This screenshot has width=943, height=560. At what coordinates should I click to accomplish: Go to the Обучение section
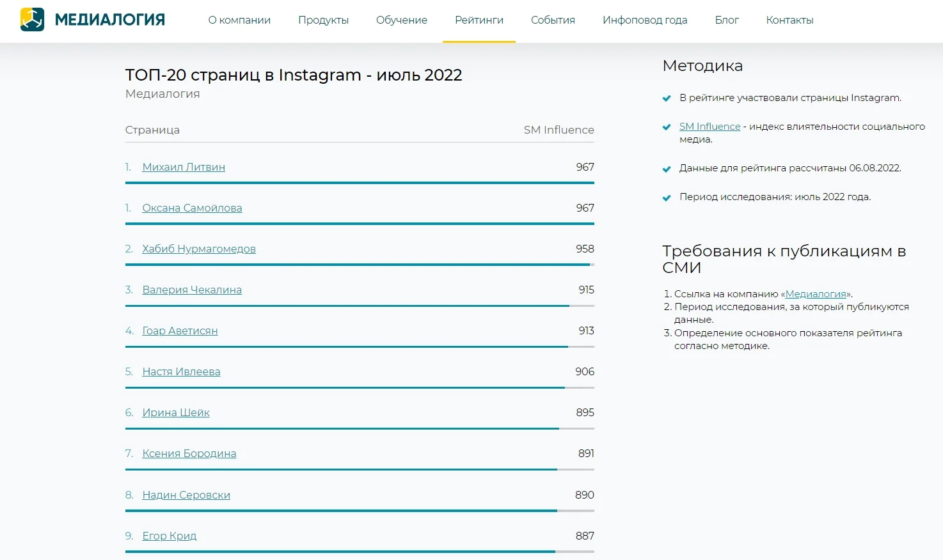pyautogui.click(x=402, y=20)
